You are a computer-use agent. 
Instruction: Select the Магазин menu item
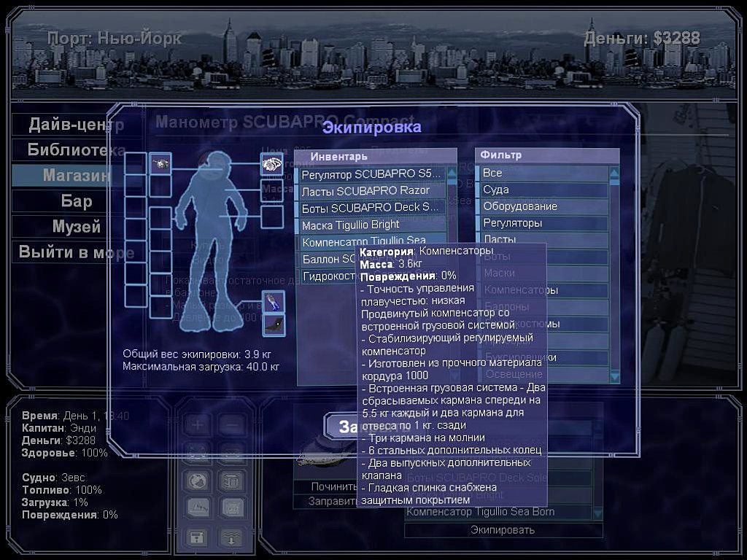click(76, 175)
